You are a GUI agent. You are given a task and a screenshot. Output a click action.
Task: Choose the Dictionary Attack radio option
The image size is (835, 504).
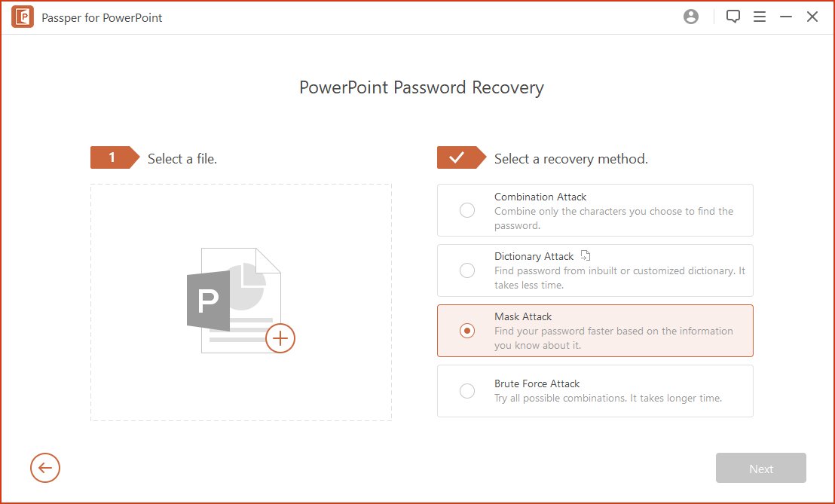click(x=467, y=270)
